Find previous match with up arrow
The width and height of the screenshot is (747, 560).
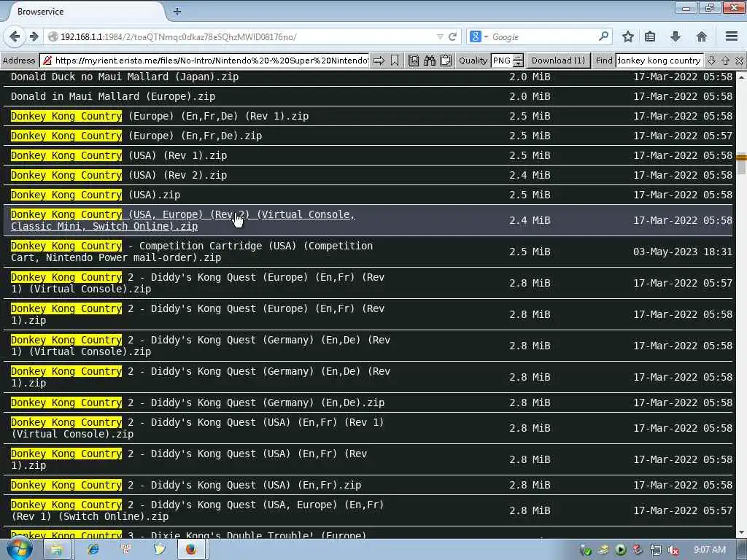coord(726,61)
